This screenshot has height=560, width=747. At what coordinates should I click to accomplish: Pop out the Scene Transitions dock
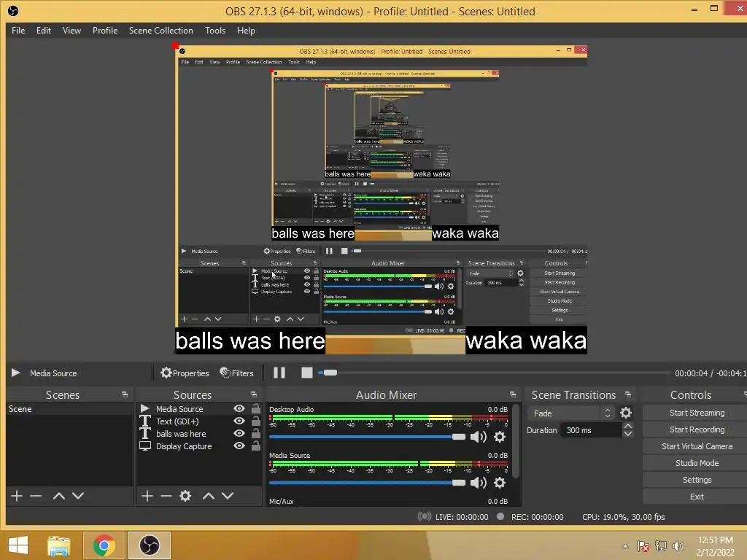point(628,394)
